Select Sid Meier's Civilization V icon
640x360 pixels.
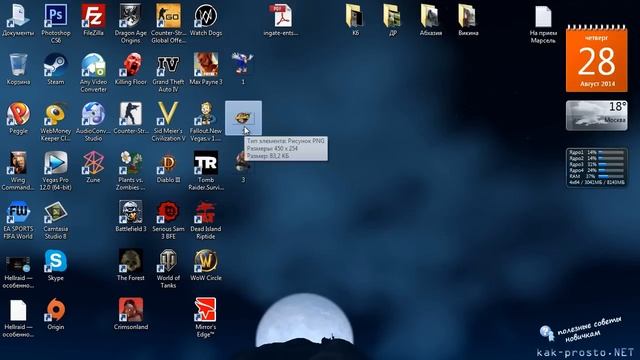pyautogui.click(x=168, y=114)
